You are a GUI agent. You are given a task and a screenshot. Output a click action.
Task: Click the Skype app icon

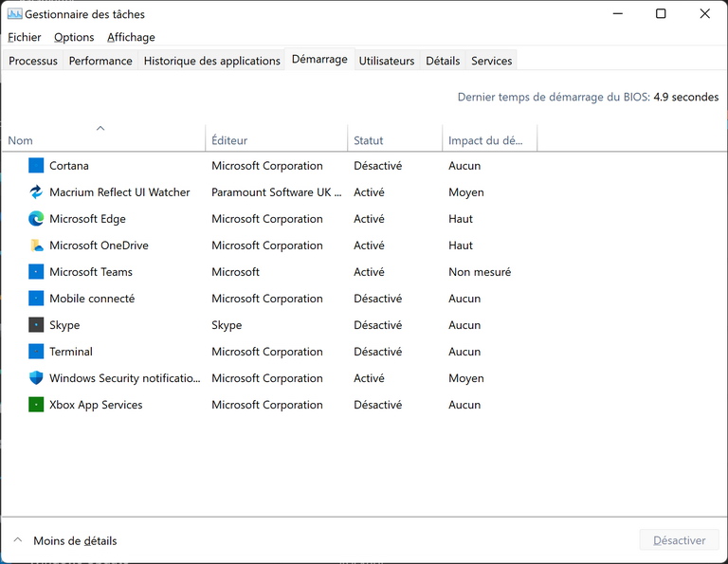(36, 325)
